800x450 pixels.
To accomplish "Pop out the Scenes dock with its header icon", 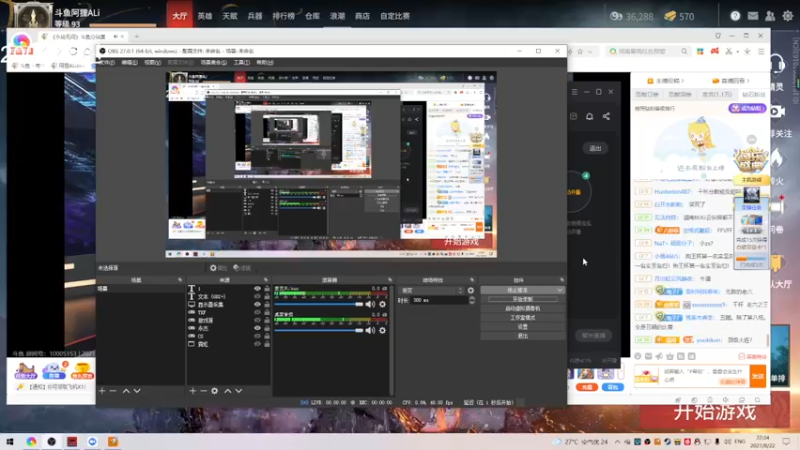I will 180,280.
